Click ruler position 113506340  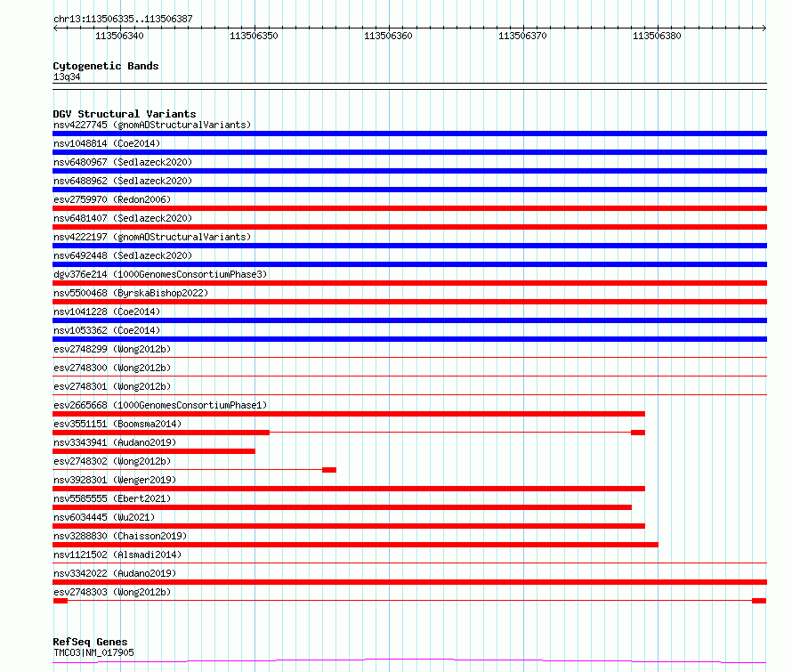[120, 36]
